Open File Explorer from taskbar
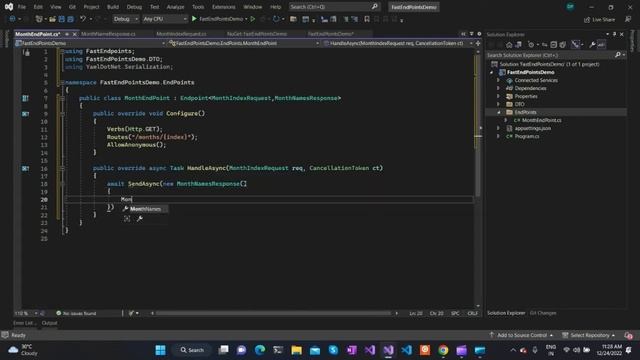 click(296, 350)
